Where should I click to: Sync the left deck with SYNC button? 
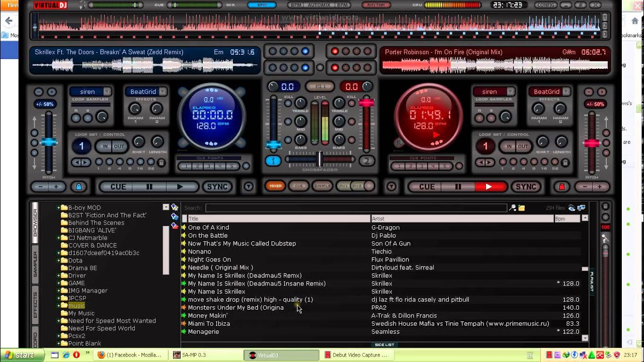tap(218, 187)
